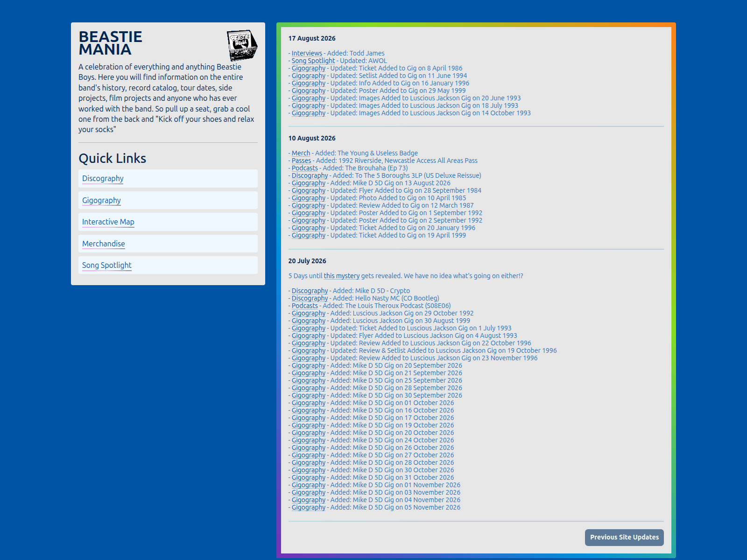This screenshot has width=747, height=560.
Task: Open Gigography link for Luscious Jackson 23 November 1996
Action: click(x=309, y=358)
